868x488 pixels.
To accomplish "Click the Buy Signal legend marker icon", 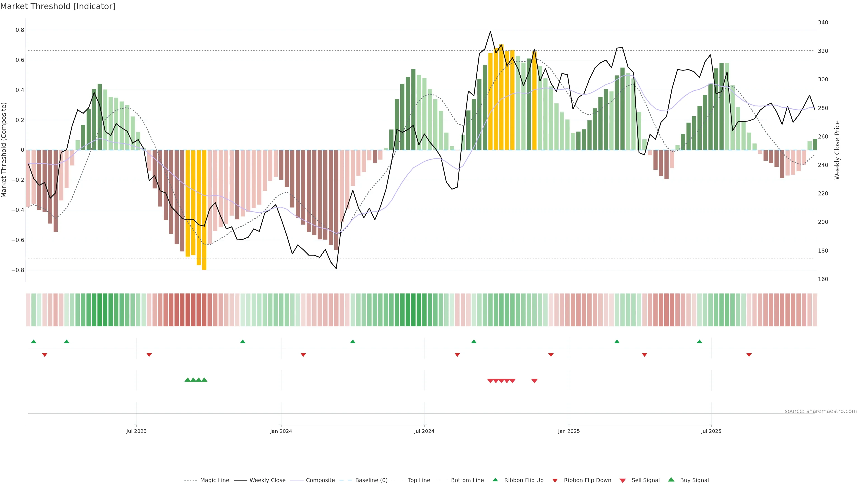I will 671,480.
